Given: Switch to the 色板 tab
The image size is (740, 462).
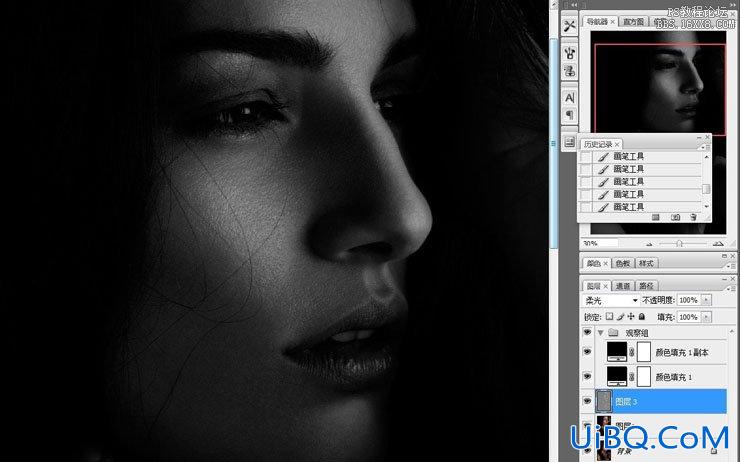Looking at the screenshot, I should (x=623, y=263).
